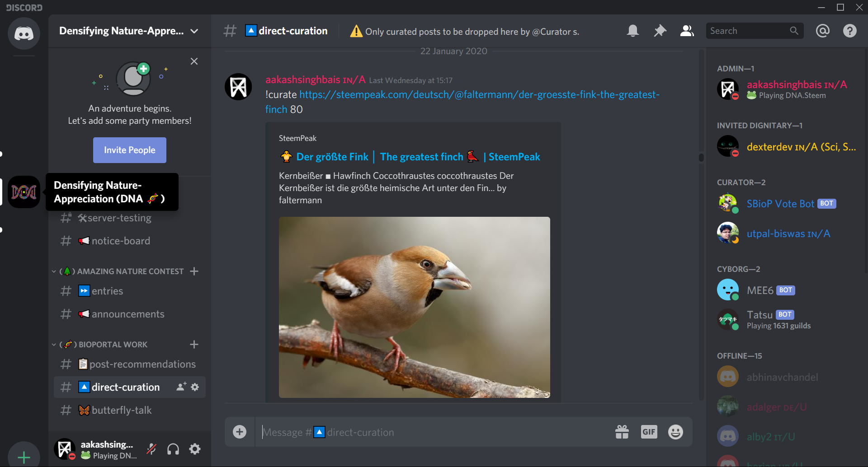Click the chat scrollbar thumb
The height and width of the screenshot is (467, 868).
(701, 157)
